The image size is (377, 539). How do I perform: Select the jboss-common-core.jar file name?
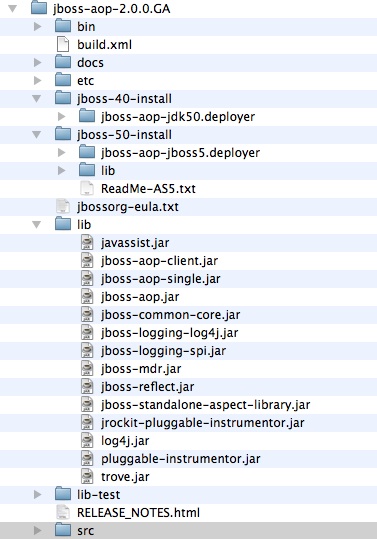(x=170, y=315)
